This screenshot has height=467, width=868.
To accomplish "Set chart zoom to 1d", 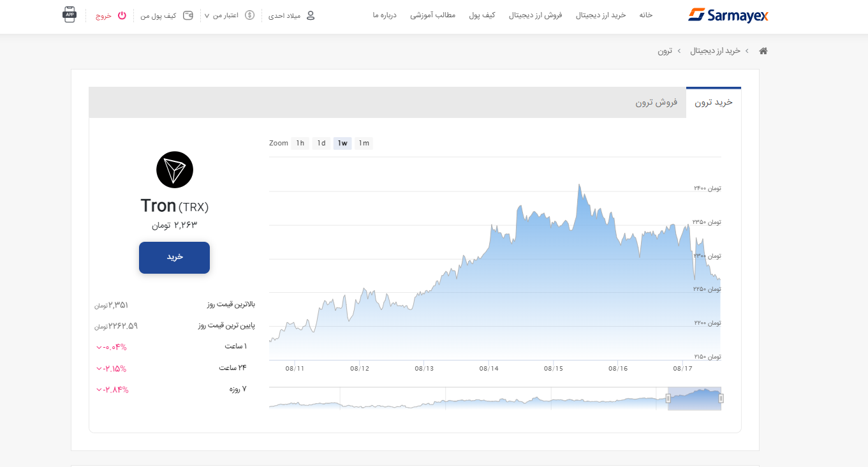I will (321, 143).
